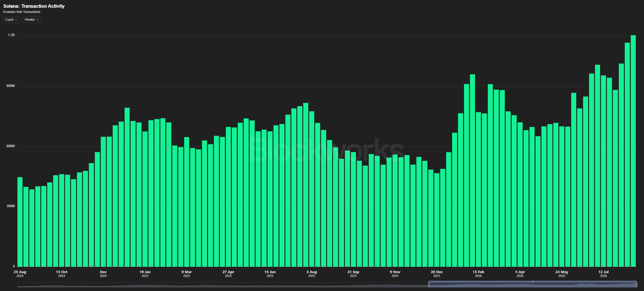This screenshot has width=644, height=291.
Task: Open the Count metric dropdown
Action: (11, 19)
